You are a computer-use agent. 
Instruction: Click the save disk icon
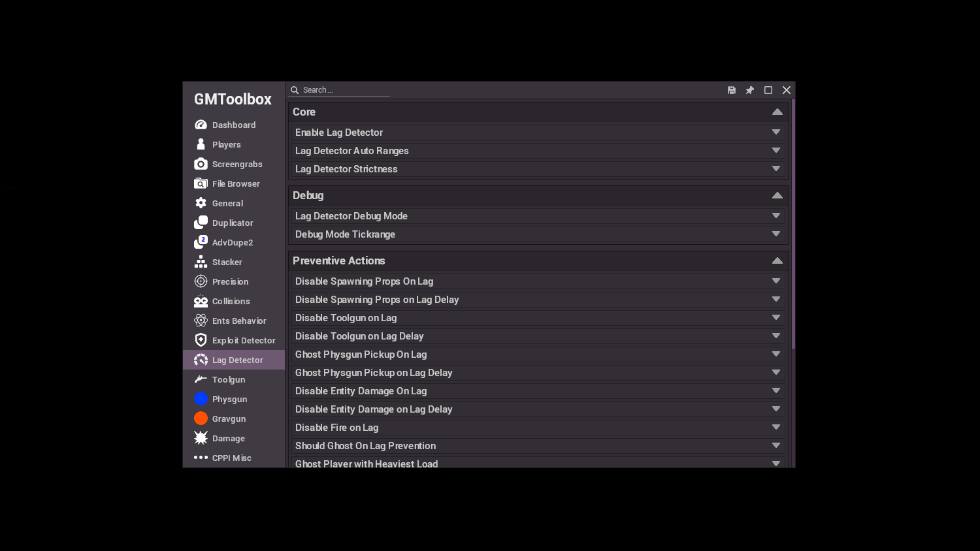point(732,90)
